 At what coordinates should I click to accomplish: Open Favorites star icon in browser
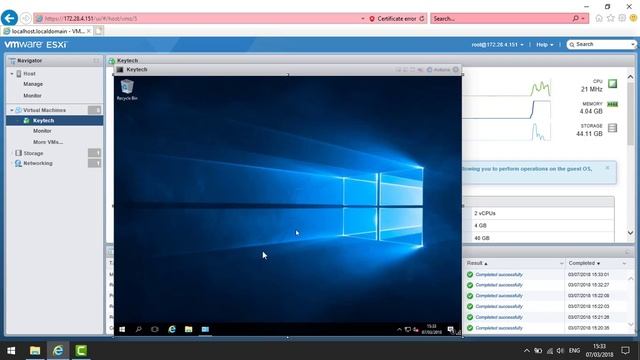click(x=611, y=18)
